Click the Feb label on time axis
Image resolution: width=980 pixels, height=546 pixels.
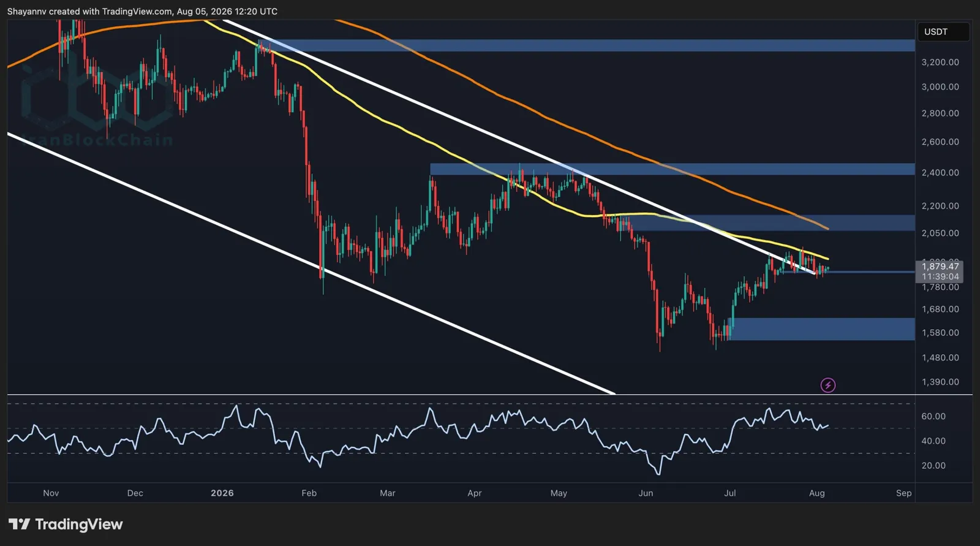pos(309,493)
